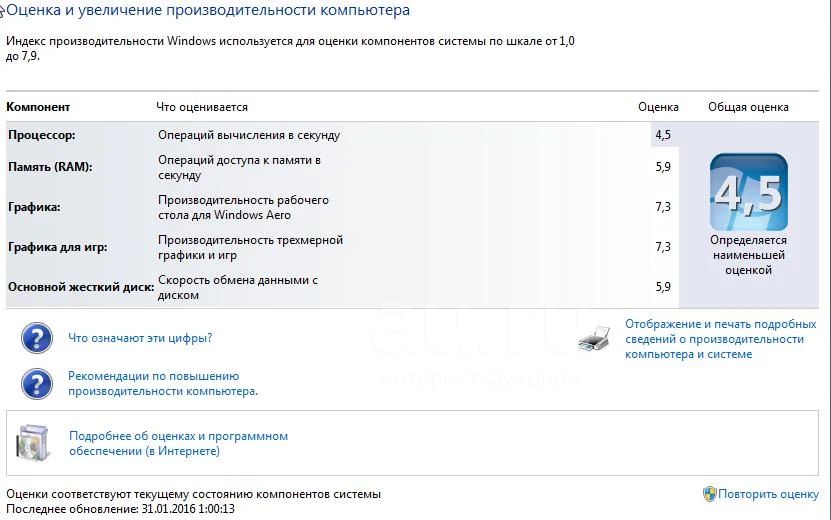
Task: Click the software box icon near "Подробнее об оценках"
Action: coord(33,443)
